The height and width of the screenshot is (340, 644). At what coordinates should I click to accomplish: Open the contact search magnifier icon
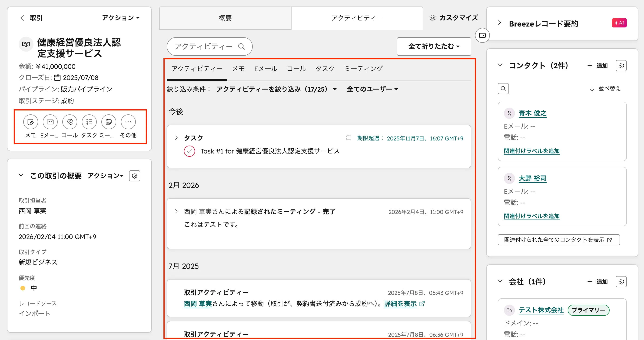point(503,88)
